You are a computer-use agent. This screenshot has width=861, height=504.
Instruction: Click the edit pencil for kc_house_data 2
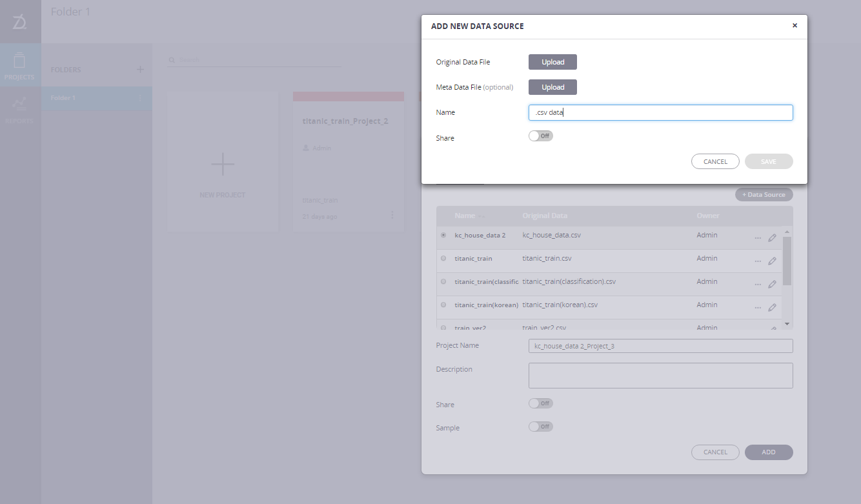pos(772,238)
